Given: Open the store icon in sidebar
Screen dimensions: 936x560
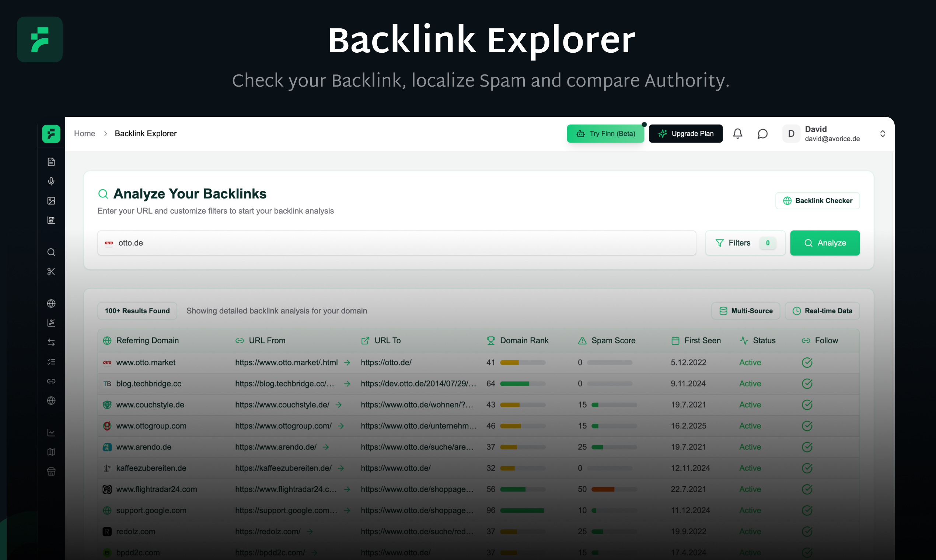Looking at the screenshot, I should click(x=51, y=471).
